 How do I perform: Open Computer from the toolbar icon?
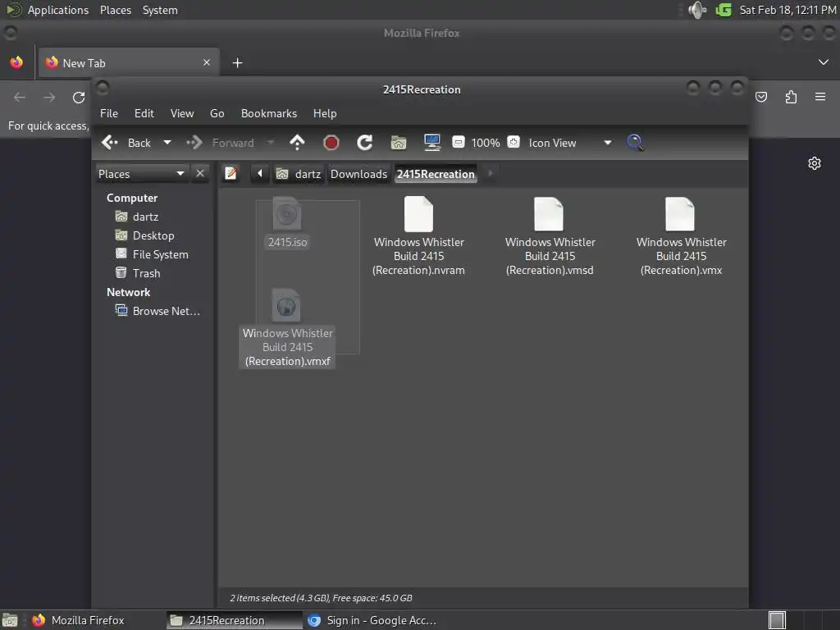(x=431, y=143)
